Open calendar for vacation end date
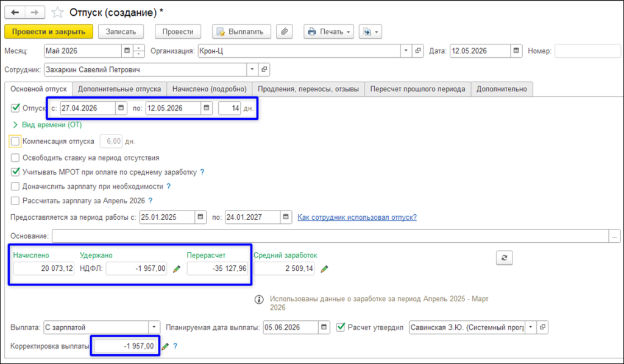624x364 pixels. tap(207, 108)
